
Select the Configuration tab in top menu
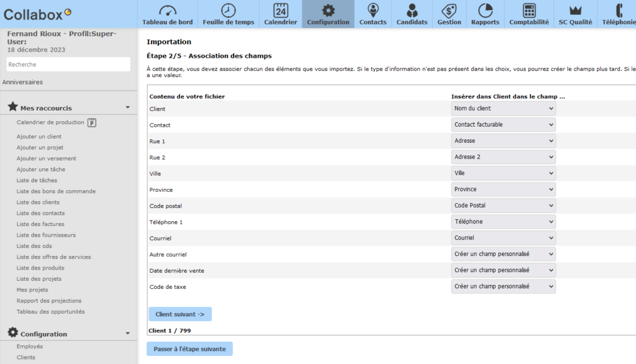tap(328, 14)
